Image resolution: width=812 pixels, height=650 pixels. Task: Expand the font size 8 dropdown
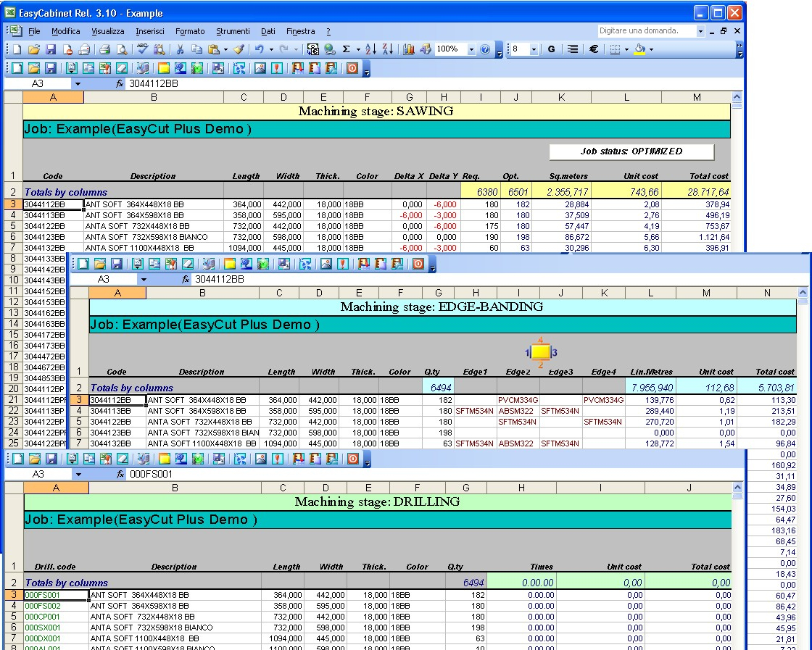pos(534,49)
